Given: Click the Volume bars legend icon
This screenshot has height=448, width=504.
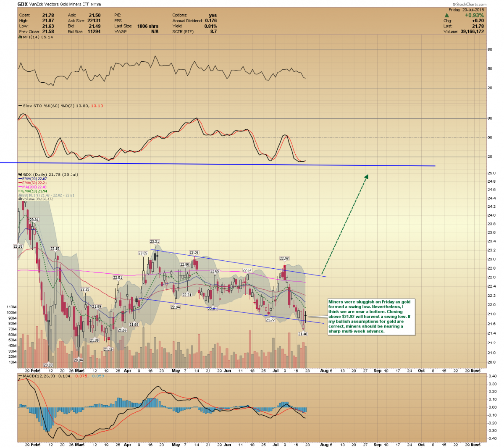Looking at the screenshot, I should point(19,199).
